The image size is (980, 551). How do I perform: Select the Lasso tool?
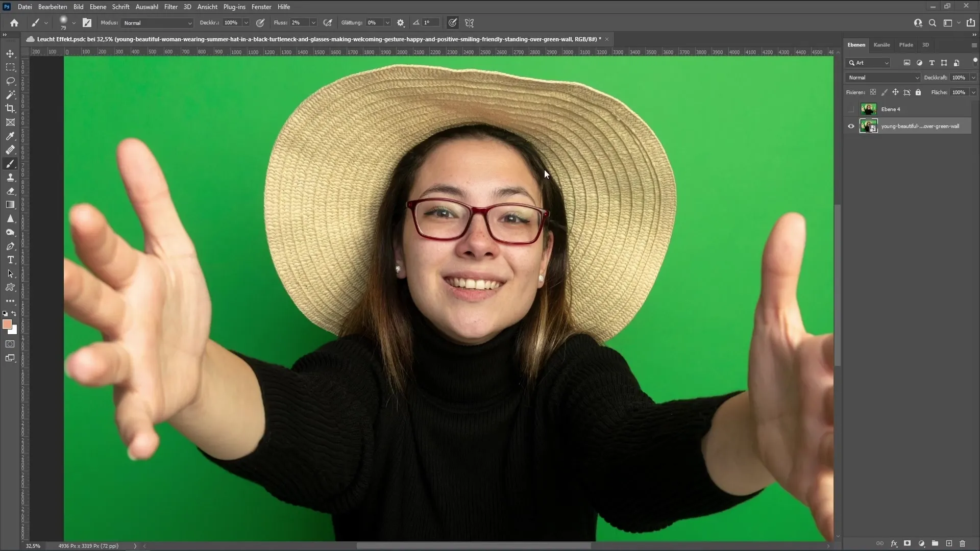pyautogui.click(x=9, y=80)
